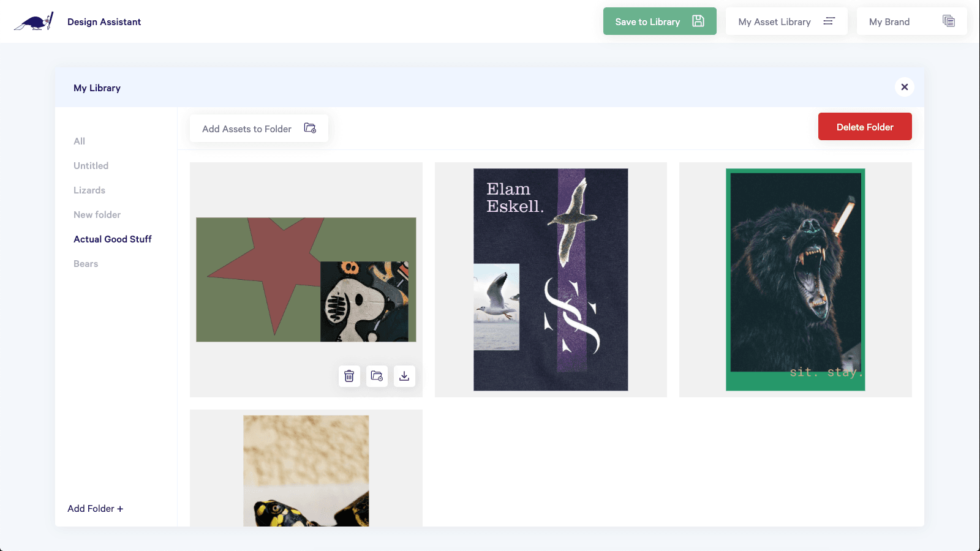Click the copy icon beside My Brand
Viewport: 980px width, 551px height.
949,21
